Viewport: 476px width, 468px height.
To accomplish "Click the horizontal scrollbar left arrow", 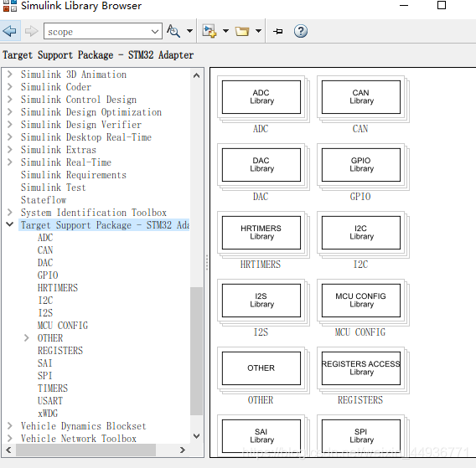I will [8, 450].
